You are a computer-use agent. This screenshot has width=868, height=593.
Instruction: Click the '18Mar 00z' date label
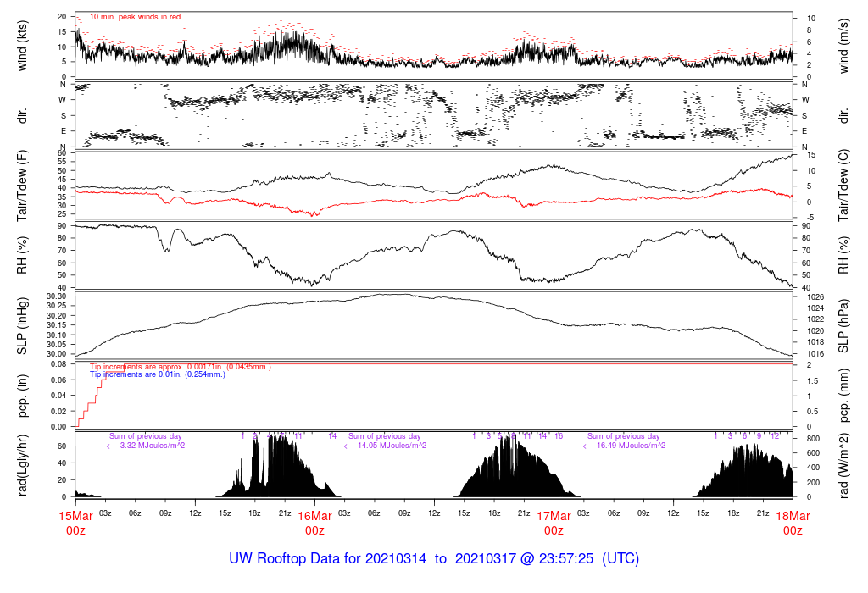(x=793, y=524)
